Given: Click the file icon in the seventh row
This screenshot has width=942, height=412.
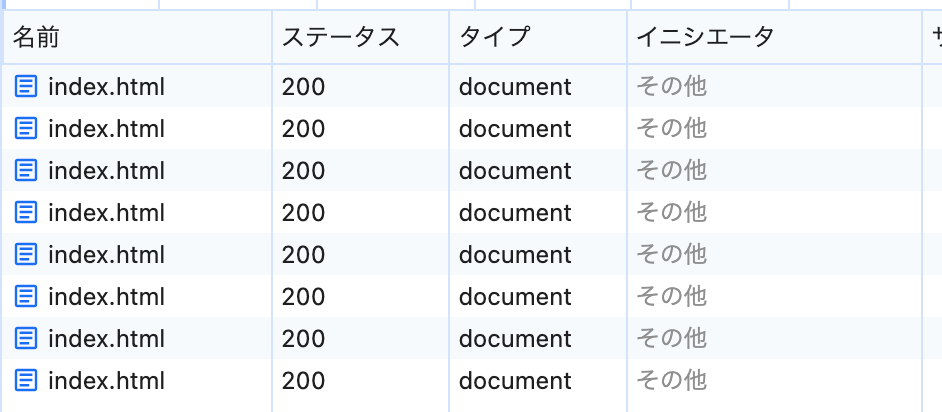Looking at the screenshot, I should (x=26, y=339).
